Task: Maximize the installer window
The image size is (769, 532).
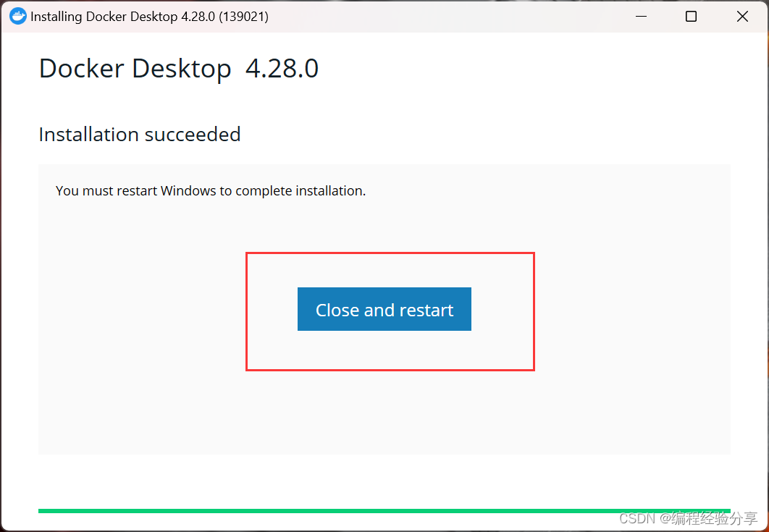Action: (x=690, y=15)
